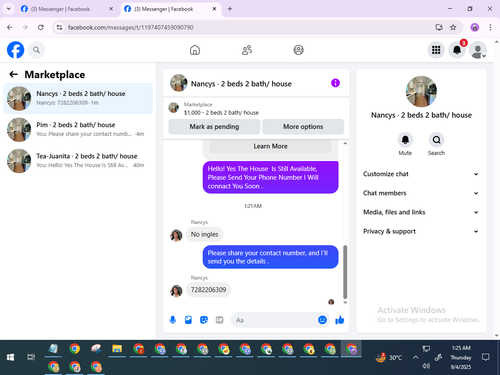Switch to the first Messenger tab
This screenshot has height=375, width=500.
(x=67, y=9)
